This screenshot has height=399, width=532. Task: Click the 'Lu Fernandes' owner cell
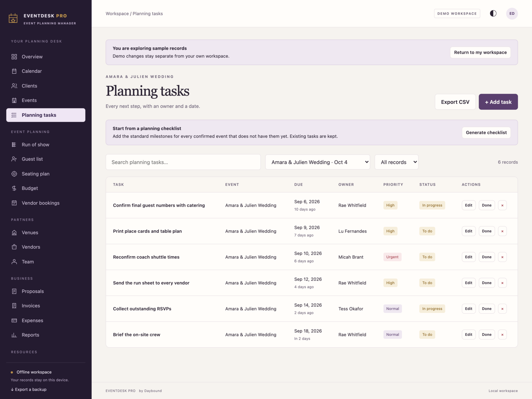click(352, 231)
